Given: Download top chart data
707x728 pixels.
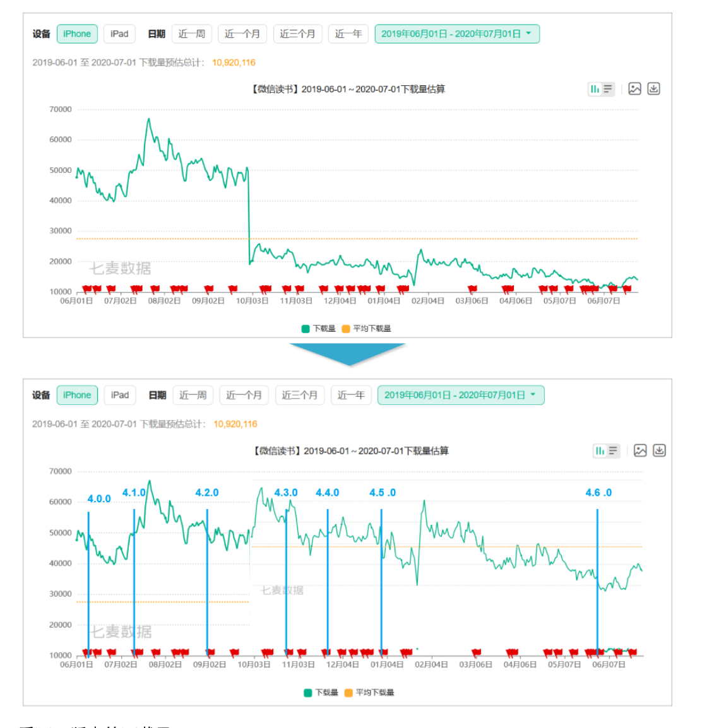Looking at the screenshot, I should [x=653, y=89].
